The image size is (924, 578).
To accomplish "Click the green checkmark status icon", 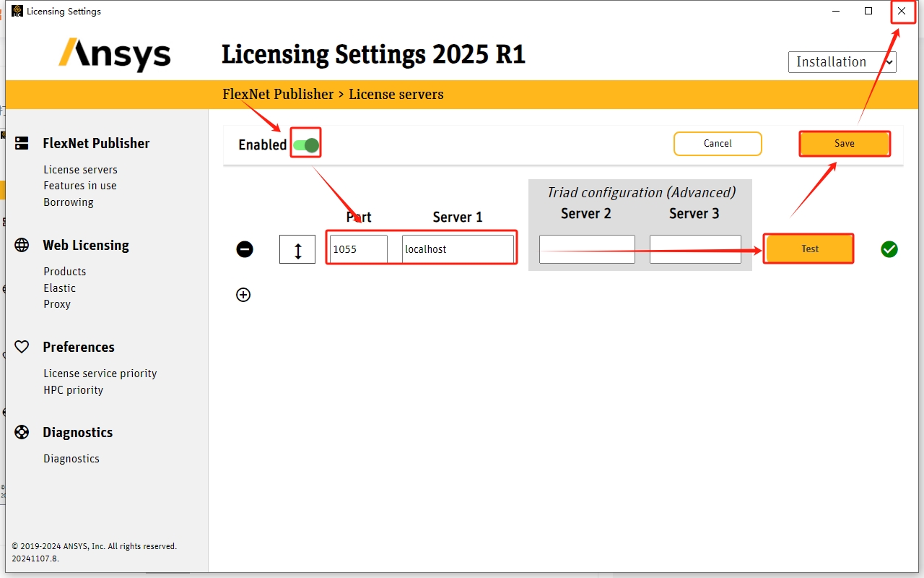I will [889, 249].
